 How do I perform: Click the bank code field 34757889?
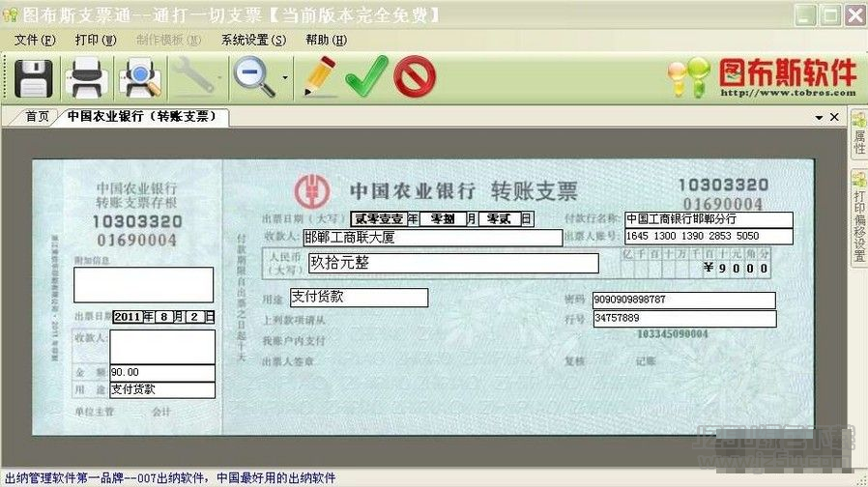(x=684, y=318)
